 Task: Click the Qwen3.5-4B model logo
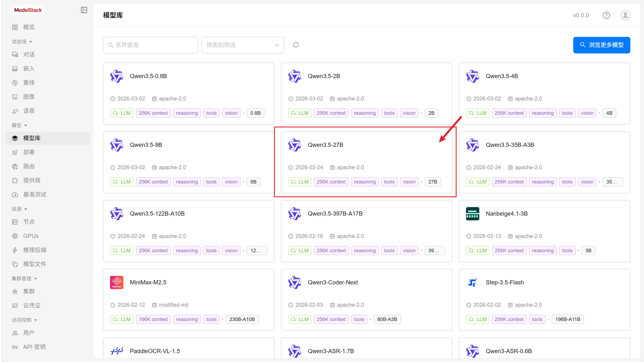coord(472,76)
